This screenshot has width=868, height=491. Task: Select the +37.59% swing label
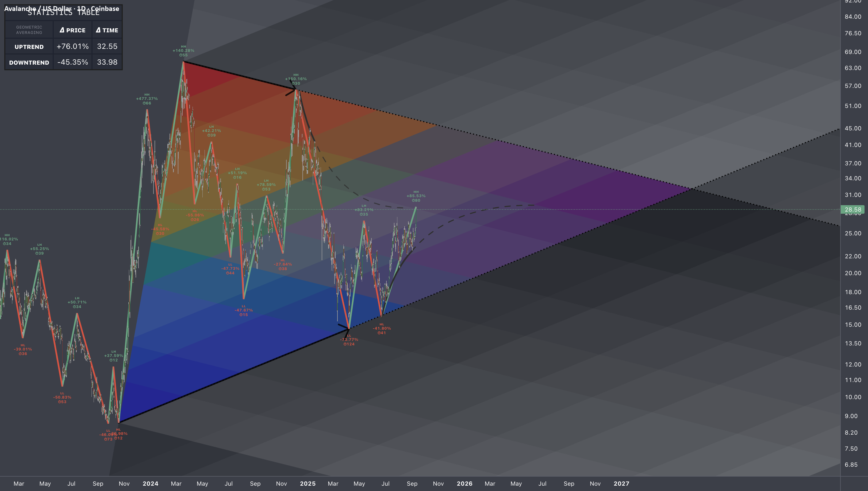pyautogui.click(x=113, y=356)
